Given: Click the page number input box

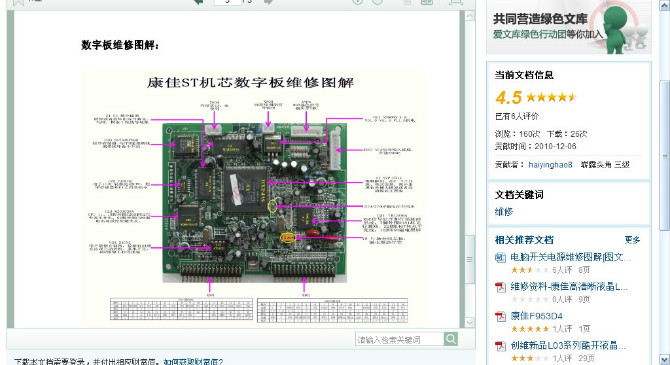Looking at the screenshot, I should (228, 2).
